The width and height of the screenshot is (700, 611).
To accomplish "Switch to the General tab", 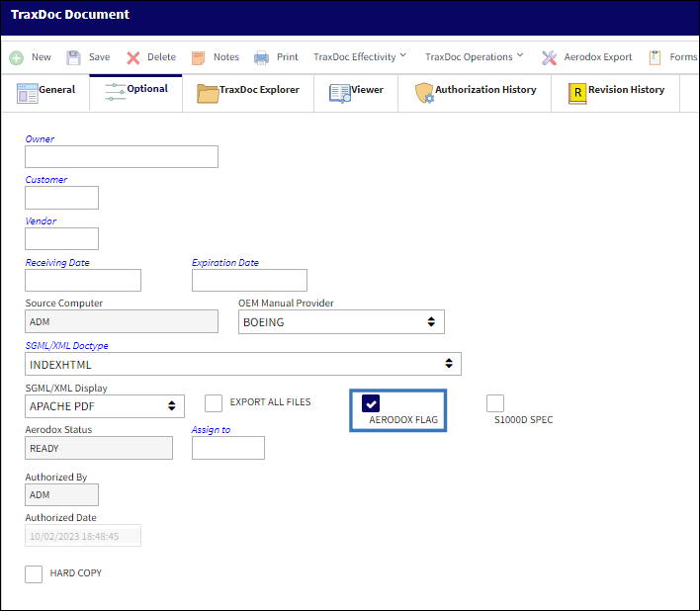I will click(46, 93).
